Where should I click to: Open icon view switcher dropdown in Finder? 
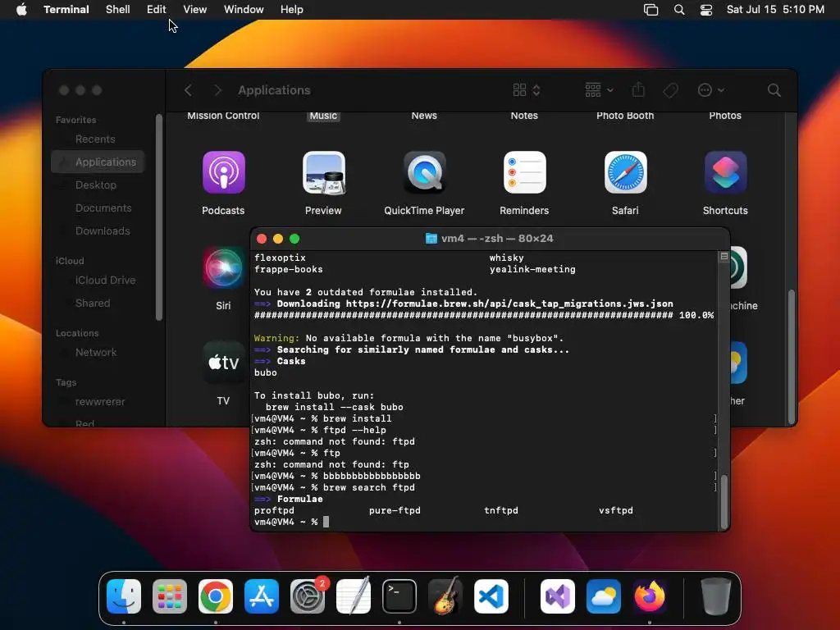tap(527, 90)
